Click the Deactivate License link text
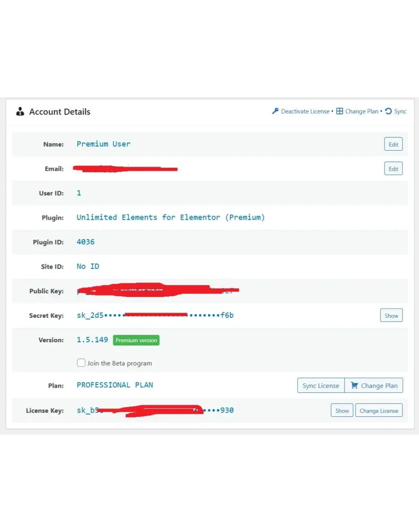The image size is (419, 532). (x=305, y=111)
